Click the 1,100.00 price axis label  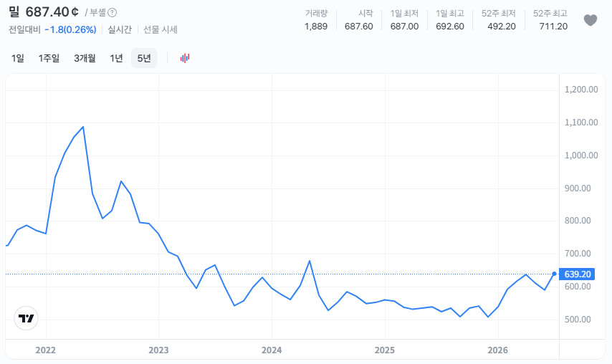tap(581, 123)
